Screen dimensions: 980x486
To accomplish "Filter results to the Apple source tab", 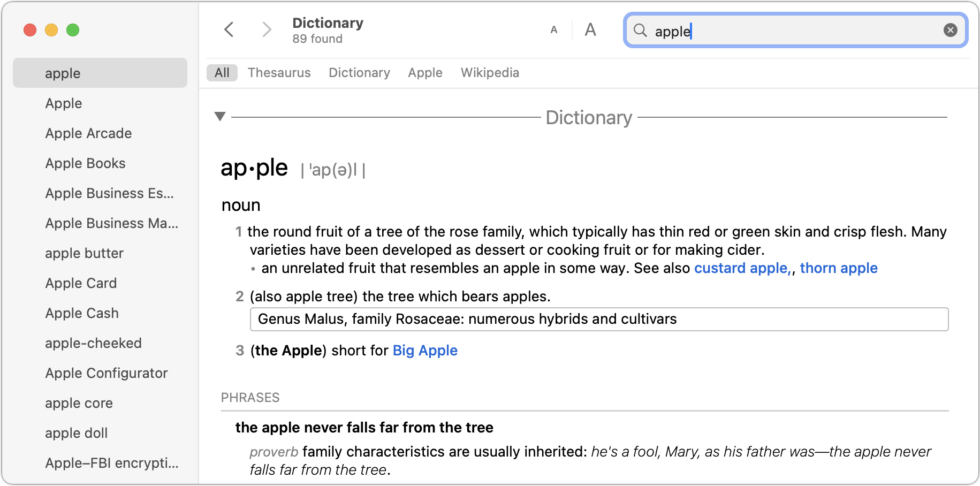I will coord(425,73).
